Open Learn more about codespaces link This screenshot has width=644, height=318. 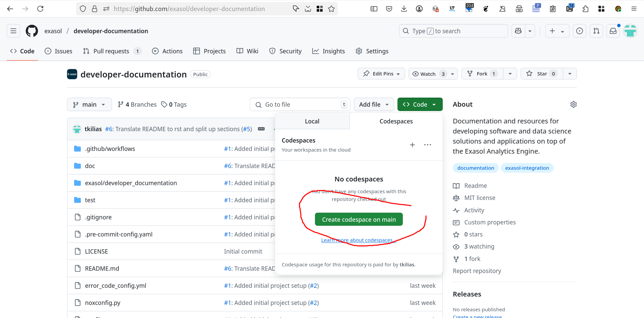359,240
